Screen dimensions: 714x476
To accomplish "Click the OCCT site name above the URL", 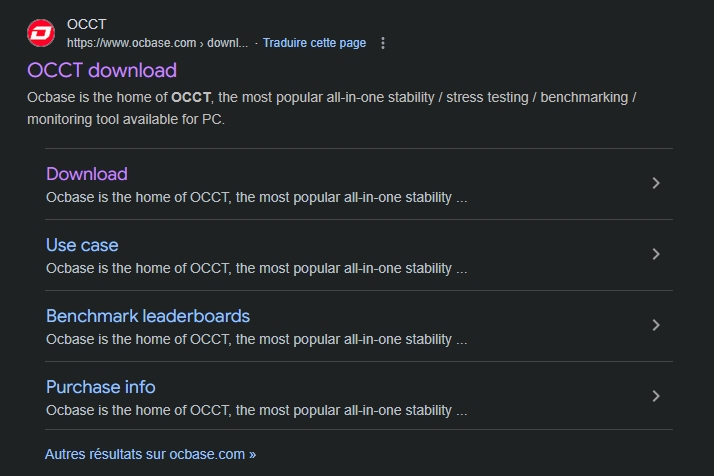I will [87, 24].
